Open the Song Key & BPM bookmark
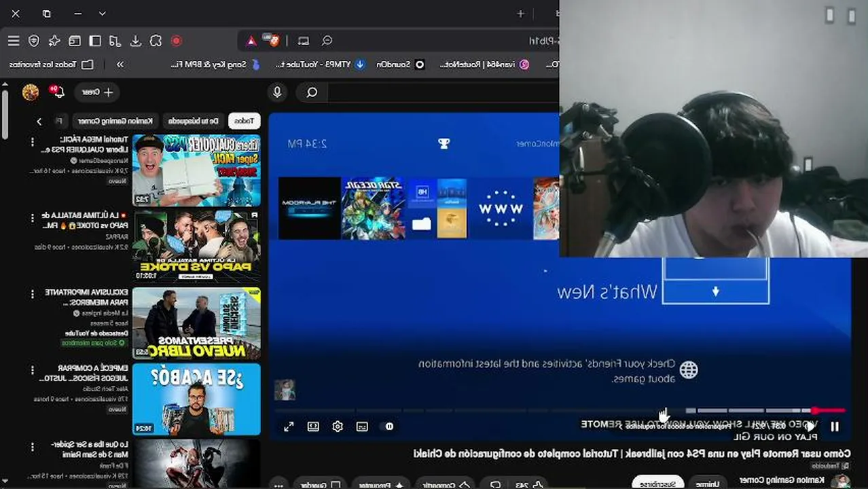Viewport: 868px width, 489px height. pos(214,65)
